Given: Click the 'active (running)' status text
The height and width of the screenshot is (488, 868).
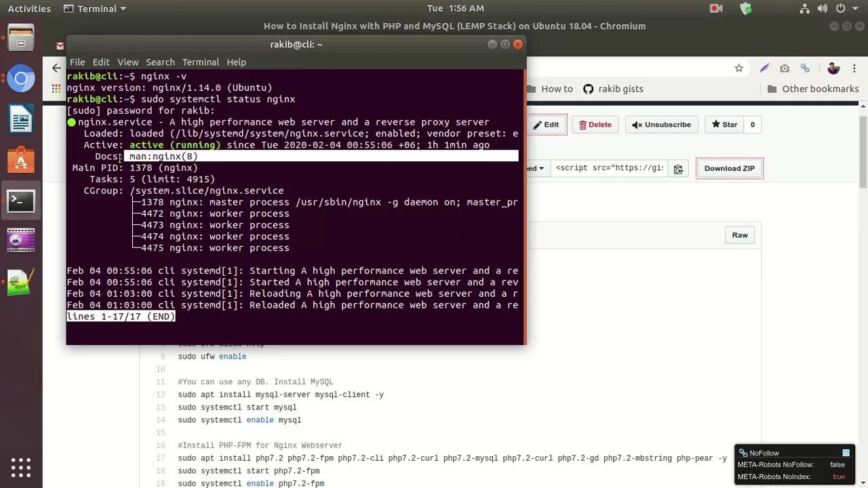Looking at the screenshot, I should coord(175,145).
